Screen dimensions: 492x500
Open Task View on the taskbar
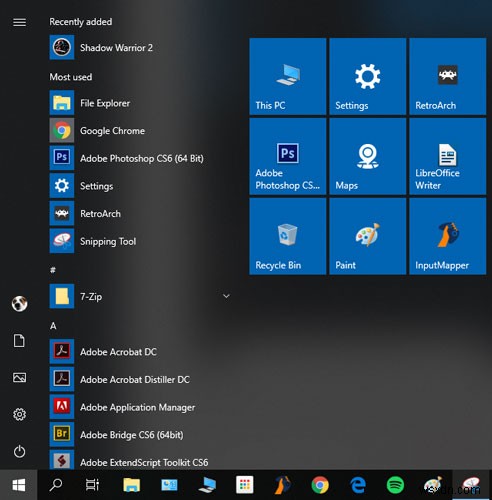[92, 485]
